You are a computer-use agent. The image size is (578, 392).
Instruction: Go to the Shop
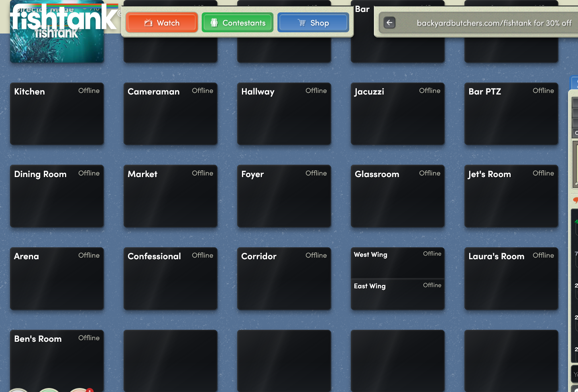[313, 23]
